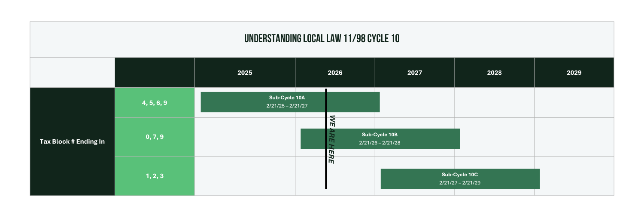Click the 'Tax Block # Ending In' label
The width and height of the screenshot is (644, 215).
point(72,141)
